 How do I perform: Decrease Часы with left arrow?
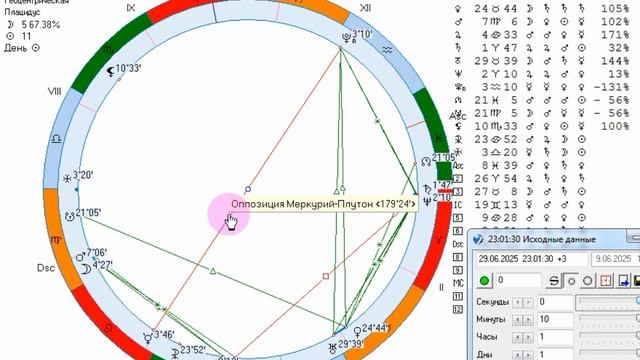click(x=517, y=337)
